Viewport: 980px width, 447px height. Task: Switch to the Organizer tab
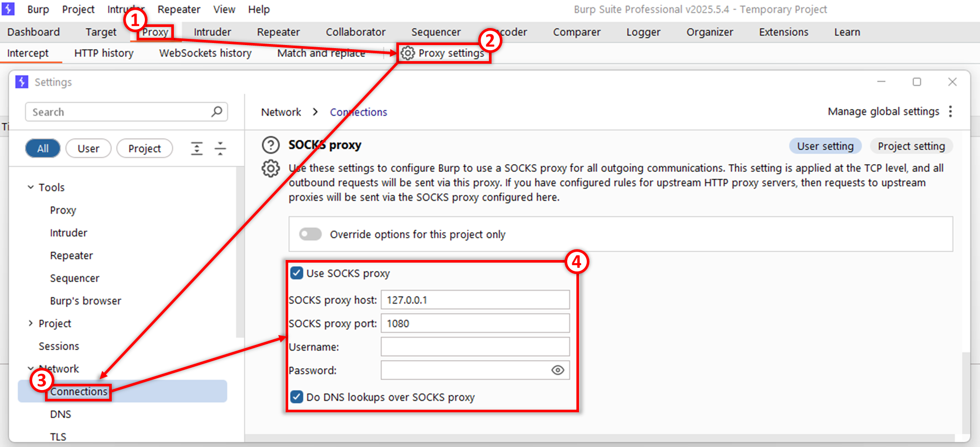click(x=709, y=32)
